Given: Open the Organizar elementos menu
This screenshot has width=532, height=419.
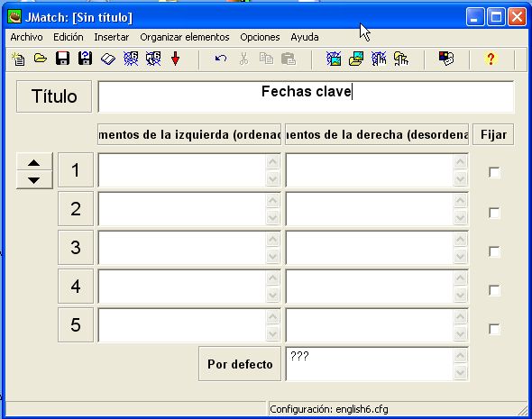Looking at the screenshot, I should 185,37.
